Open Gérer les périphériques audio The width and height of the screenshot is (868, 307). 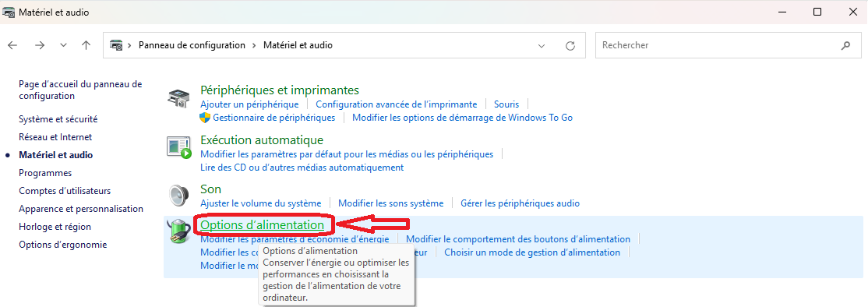tap(520, 203)
